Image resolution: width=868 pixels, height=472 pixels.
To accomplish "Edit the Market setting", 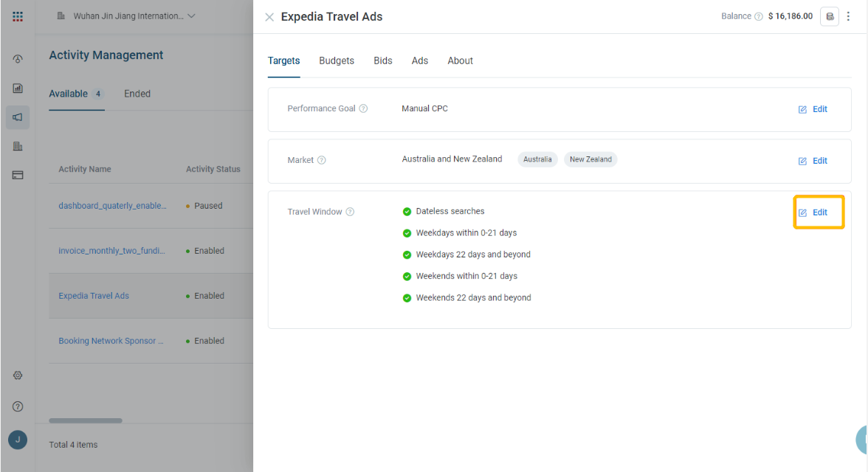I will (813, 161).
